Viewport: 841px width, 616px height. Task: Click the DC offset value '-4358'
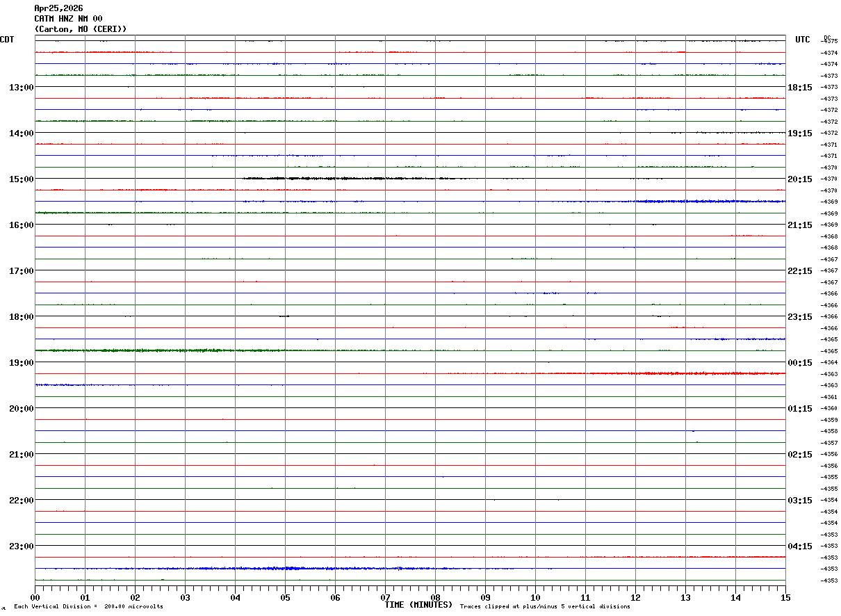(x=830, y=431)
